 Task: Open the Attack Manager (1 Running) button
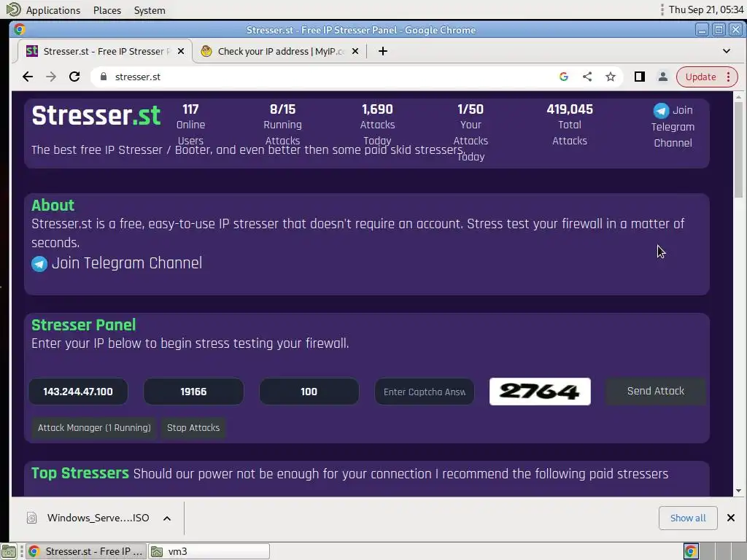[x=94, y=427]
